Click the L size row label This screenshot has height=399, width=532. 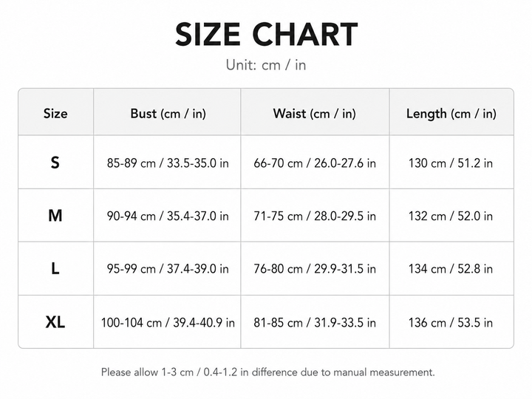(55, 269)
